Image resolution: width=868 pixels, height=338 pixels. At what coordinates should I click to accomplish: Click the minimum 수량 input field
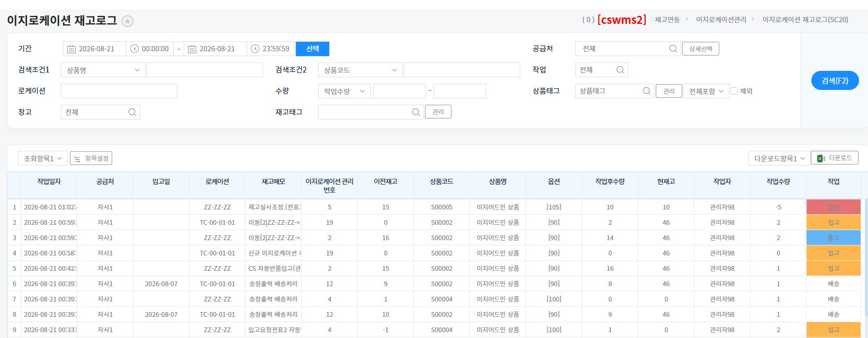400,91
